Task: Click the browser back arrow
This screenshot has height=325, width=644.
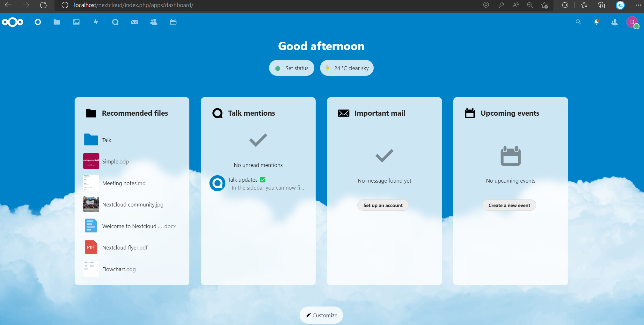Action: click(x=8, y=5)
